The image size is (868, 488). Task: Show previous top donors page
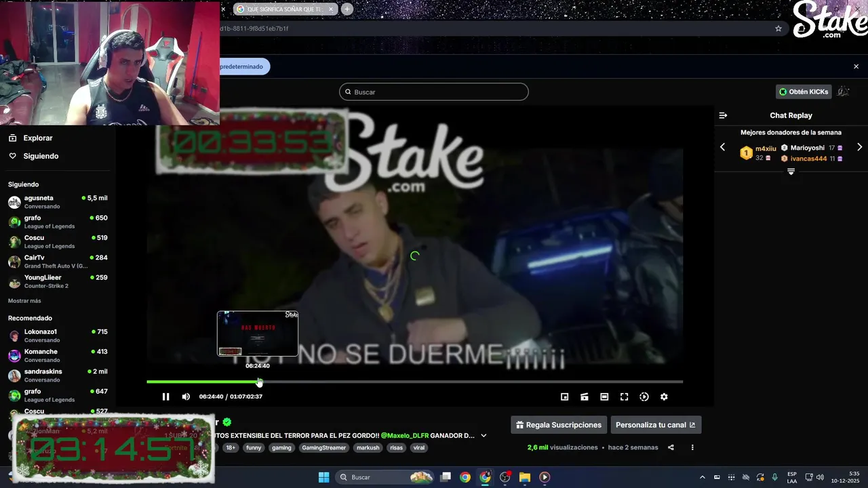pos(722,147)
